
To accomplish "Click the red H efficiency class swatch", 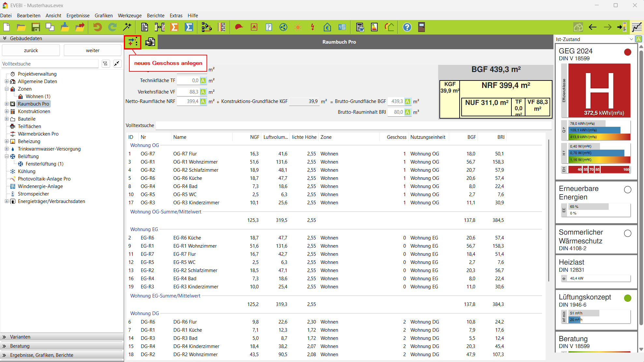I will 599,90.
